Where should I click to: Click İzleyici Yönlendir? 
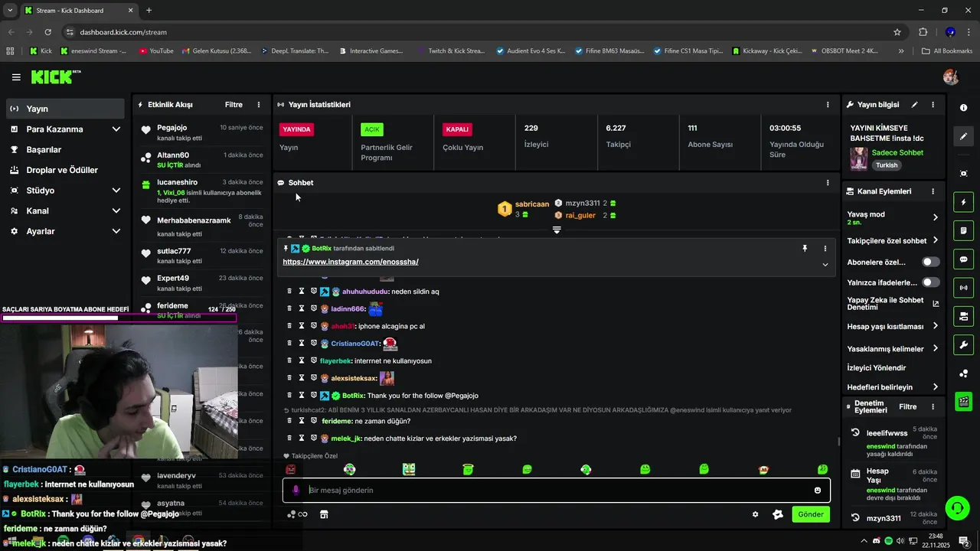[x=877, y=368]
